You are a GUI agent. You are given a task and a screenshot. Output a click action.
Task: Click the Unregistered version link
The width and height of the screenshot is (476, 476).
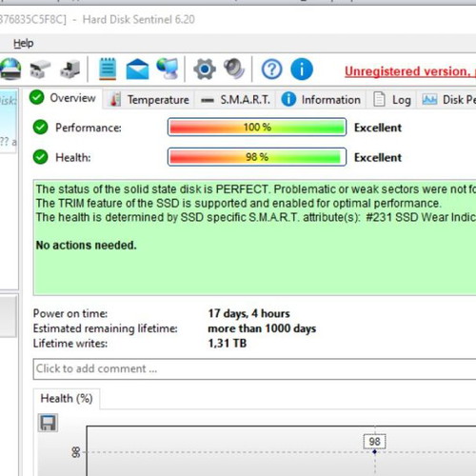pos(410,71)
